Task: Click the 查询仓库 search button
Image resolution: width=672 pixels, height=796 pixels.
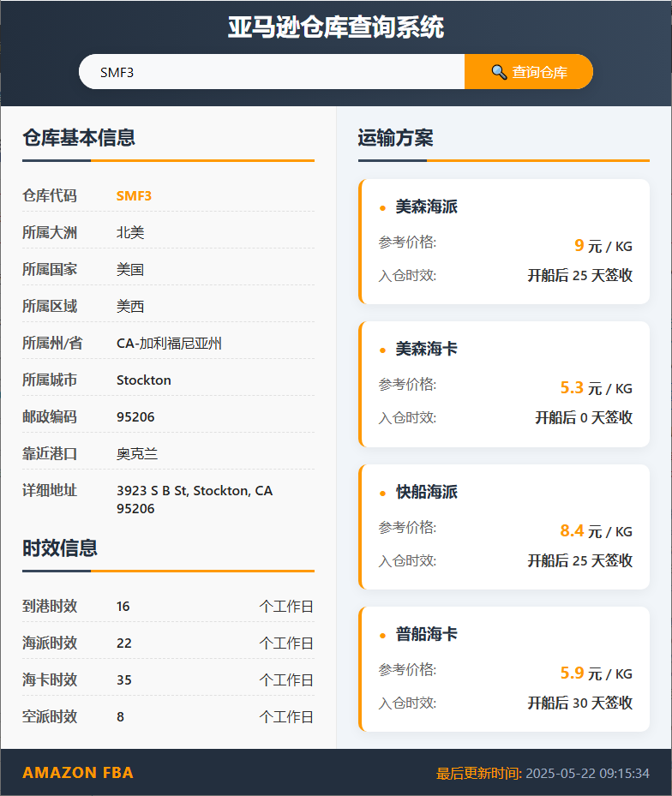Action: click(x=529, y=72)
